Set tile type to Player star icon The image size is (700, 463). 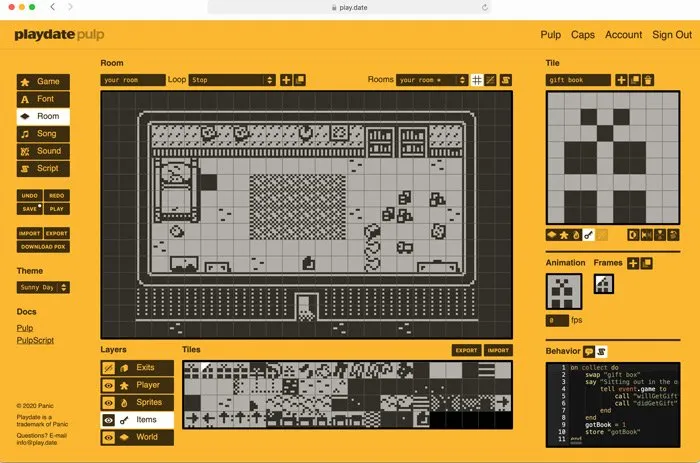[x=564, y=234]
